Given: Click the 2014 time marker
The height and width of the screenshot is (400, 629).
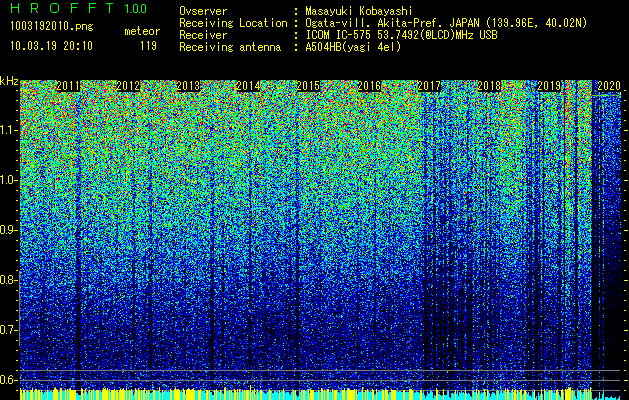Looking at the screenshot, I should 248,86.
